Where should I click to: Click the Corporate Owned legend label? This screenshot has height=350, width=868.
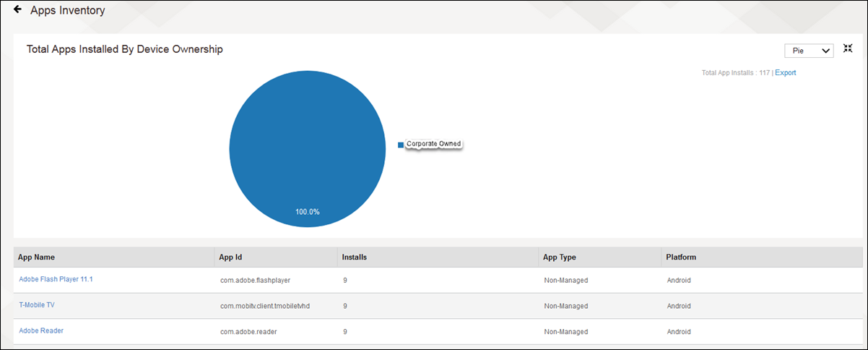coord(433,144)
